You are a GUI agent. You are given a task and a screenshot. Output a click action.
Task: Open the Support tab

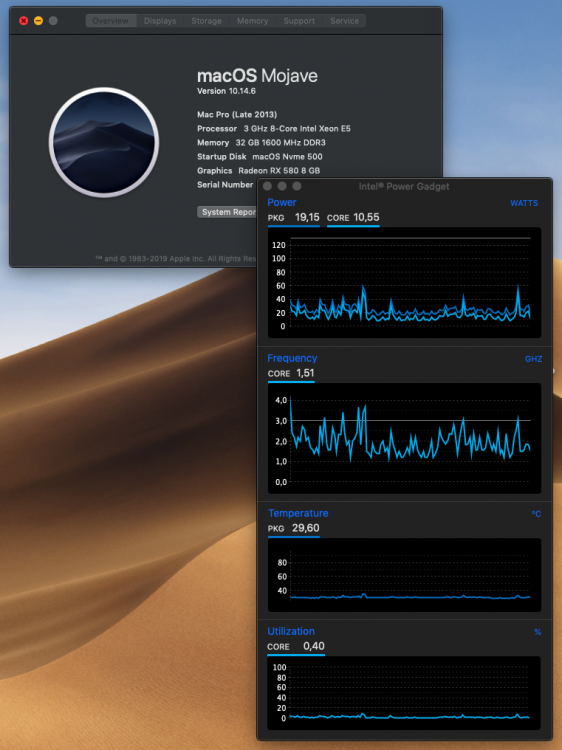click(x=299, y=21)
